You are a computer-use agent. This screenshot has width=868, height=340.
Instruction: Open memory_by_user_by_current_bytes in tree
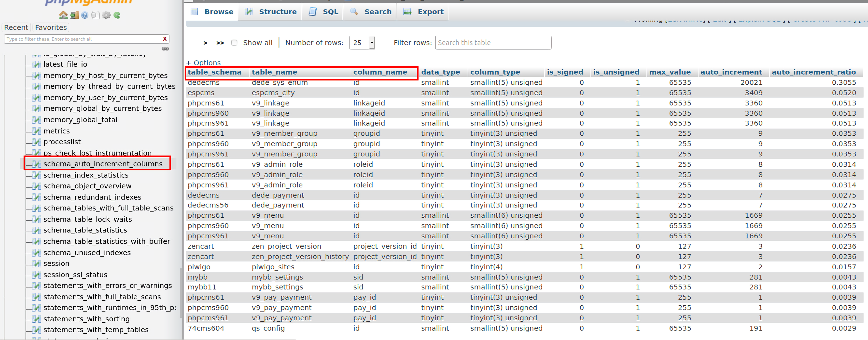click(105, 98)
